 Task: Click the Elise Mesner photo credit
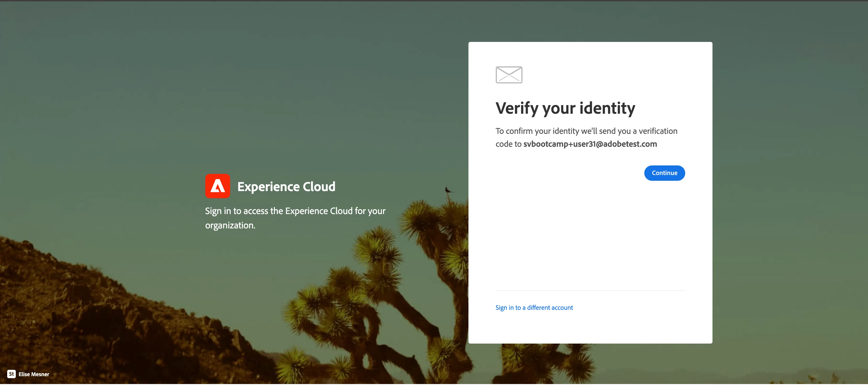click(x=34, y=374)
